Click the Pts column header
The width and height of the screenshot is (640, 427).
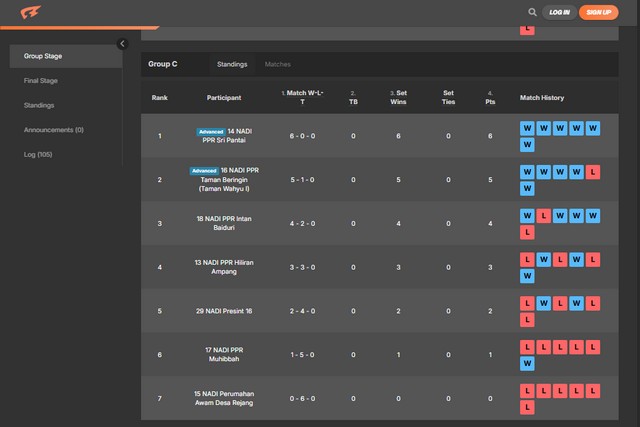(490, 98)
